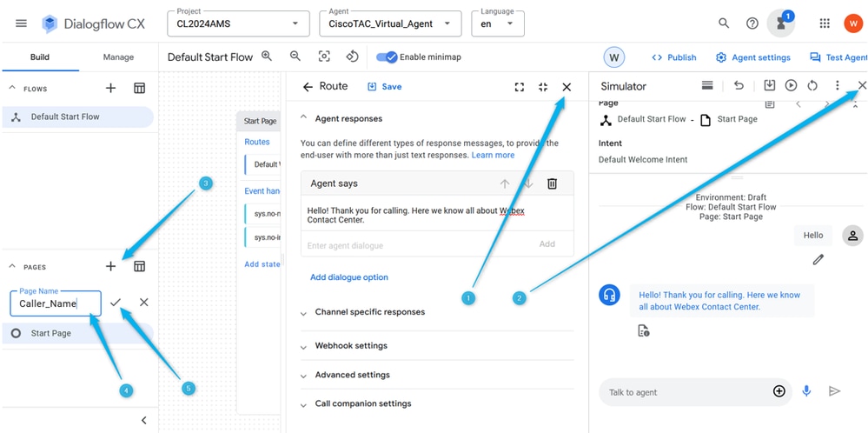Collapse the Pages section
Image resolution: width=868 pixels, height=433 pixels.
point(11,266)
